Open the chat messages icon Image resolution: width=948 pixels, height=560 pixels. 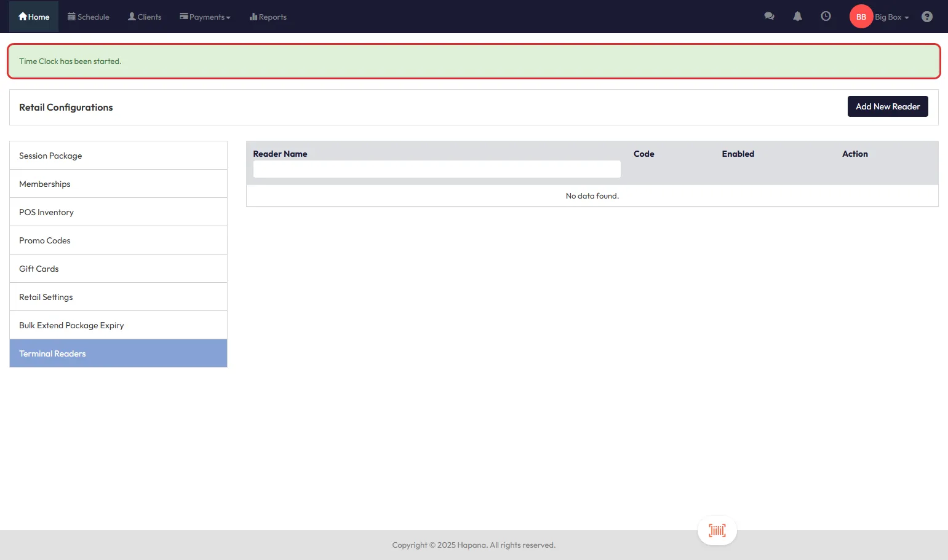coord(769,17)
